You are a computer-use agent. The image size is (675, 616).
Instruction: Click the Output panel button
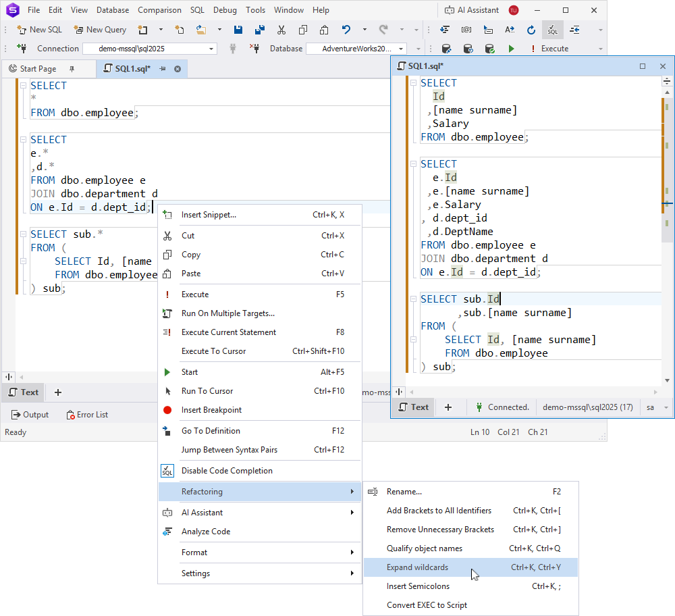click(30, 415)
